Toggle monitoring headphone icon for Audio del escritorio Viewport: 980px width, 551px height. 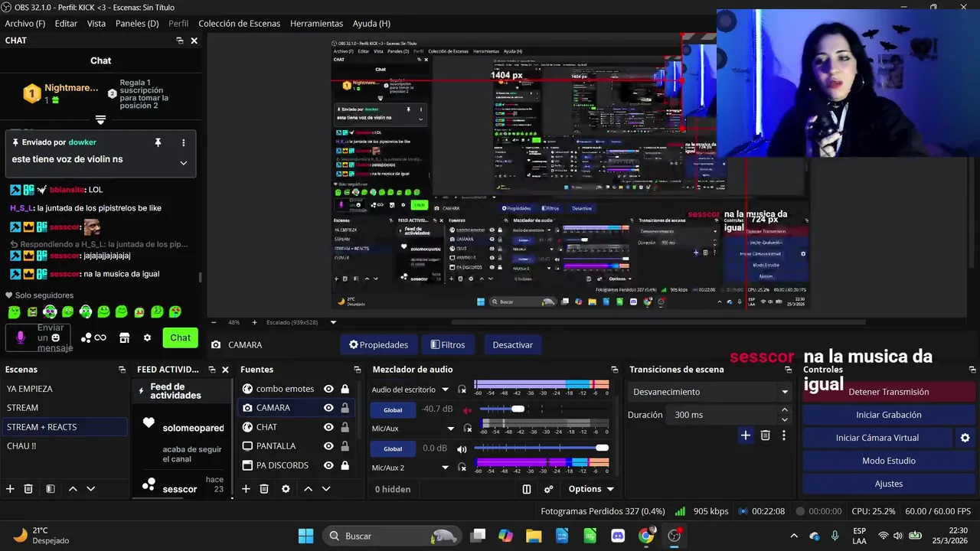(x=462, y=390)
